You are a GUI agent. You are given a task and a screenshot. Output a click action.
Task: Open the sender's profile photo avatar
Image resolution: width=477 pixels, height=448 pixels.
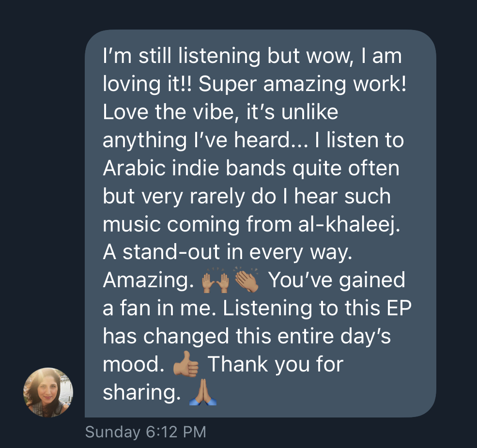[x=48, y=392]
